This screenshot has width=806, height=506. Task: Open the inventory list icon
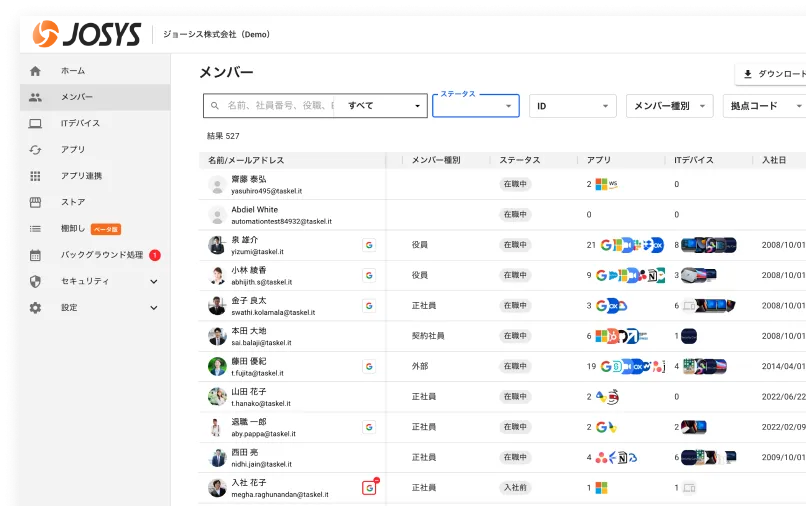click(35, 229)
